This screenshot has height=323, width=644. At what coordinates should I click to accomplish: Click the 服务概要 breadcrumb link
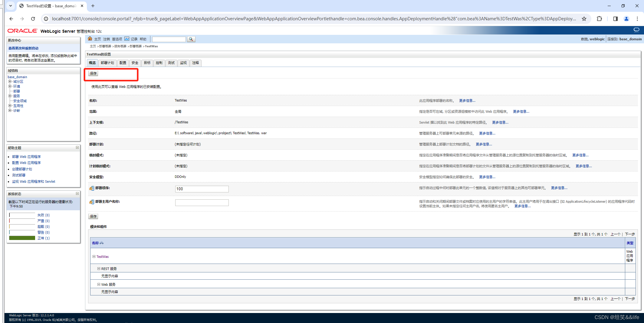point(120,46)
